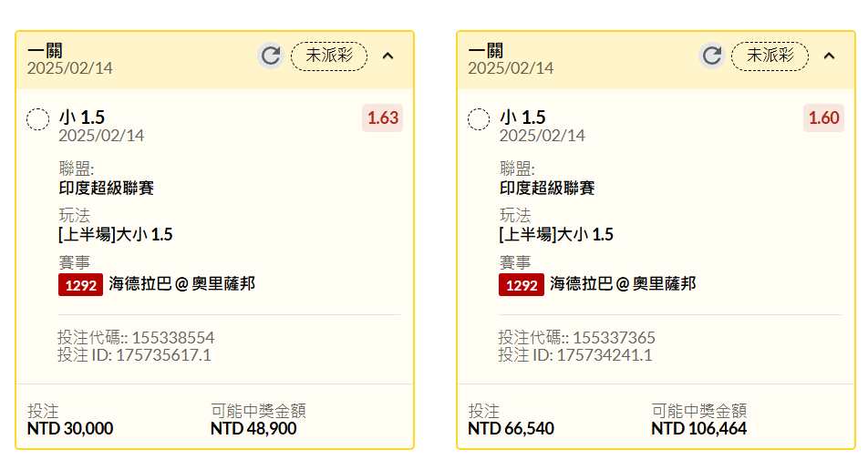868x460 pixels.
Task: Select the dashed circle beside 小 1.5 in right card
Action: click(479, 119)
